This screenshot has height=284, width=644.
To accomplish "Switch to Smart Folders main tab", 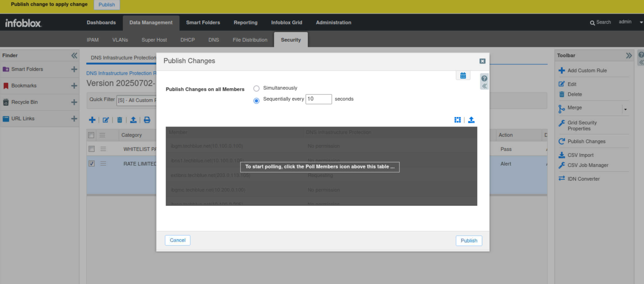I will point(203,22).
